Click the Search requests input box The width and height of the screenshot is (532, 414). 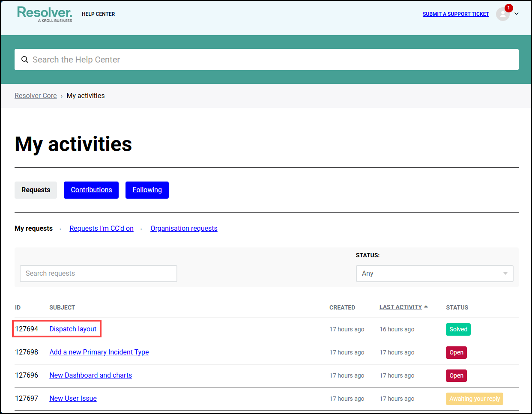click(x=99, y=274)
